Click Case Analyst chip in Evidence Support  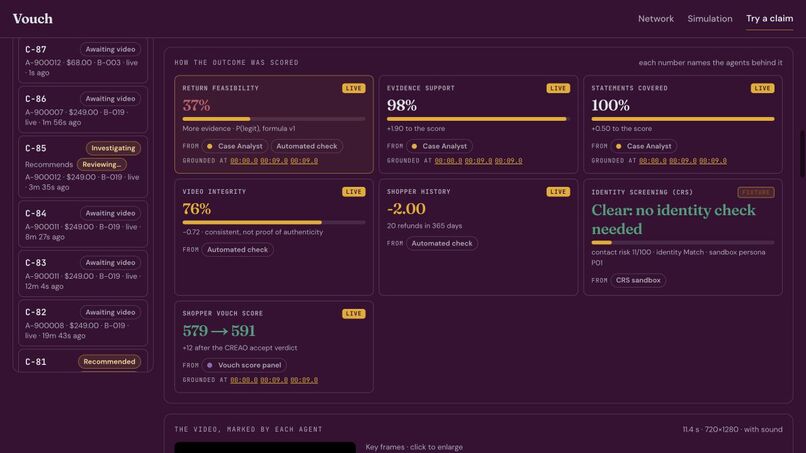tap(439, 146)
